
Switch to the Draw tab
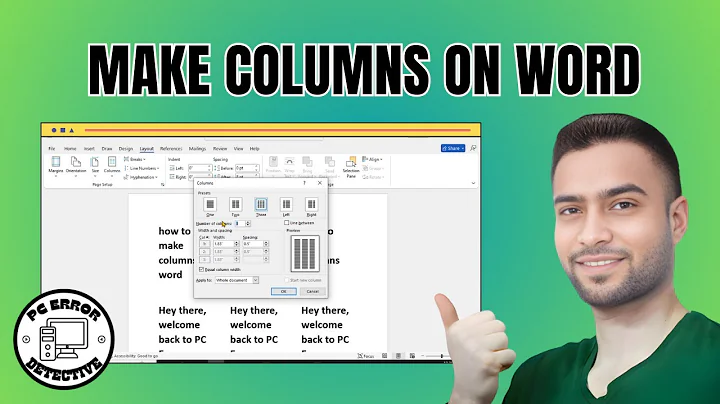(x=107, y=149)
